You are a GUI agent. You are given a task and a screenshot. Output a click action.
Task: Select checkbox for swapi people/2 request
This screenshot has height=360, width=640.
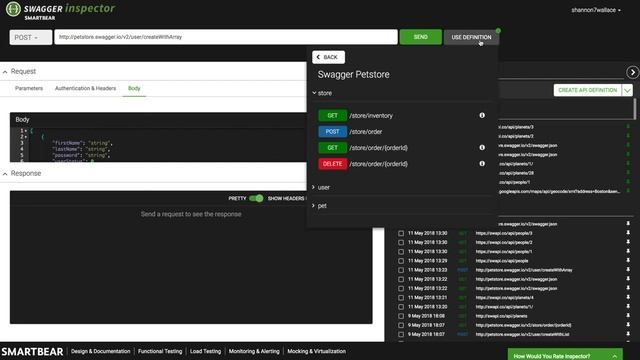coord(401,242)
